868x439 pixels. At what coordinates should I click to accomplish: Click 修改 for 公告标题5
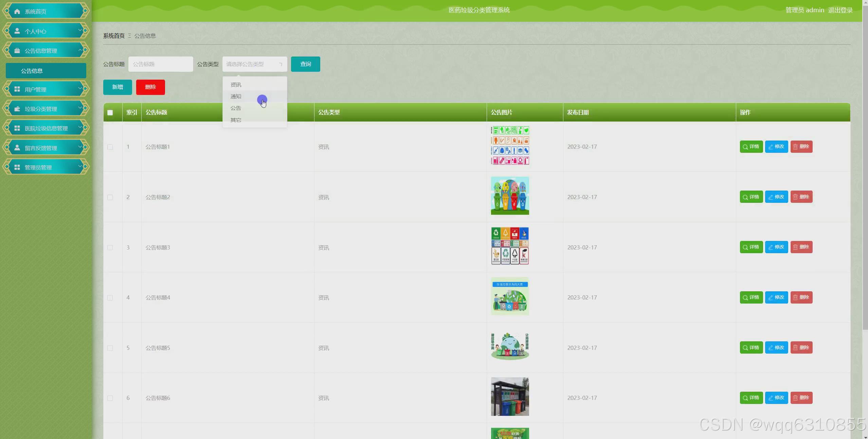pos(776,348)
